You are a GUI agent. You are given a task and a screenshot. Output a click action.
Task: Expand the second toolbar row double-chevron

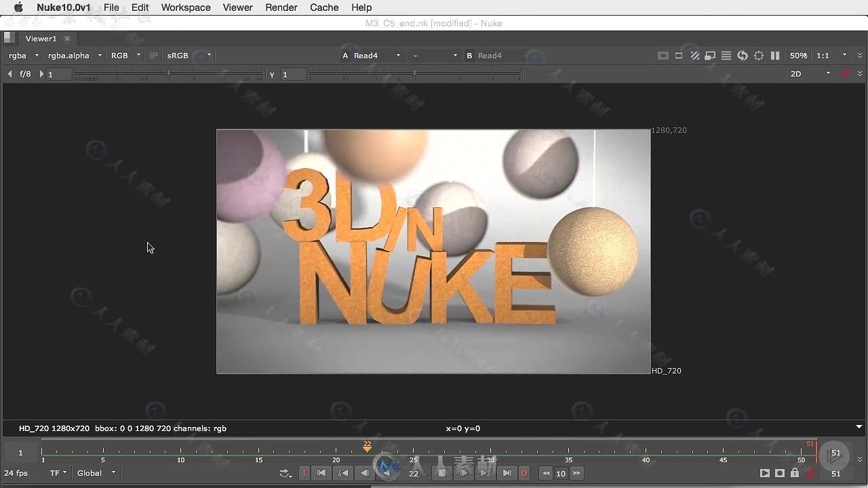(860, 74)
